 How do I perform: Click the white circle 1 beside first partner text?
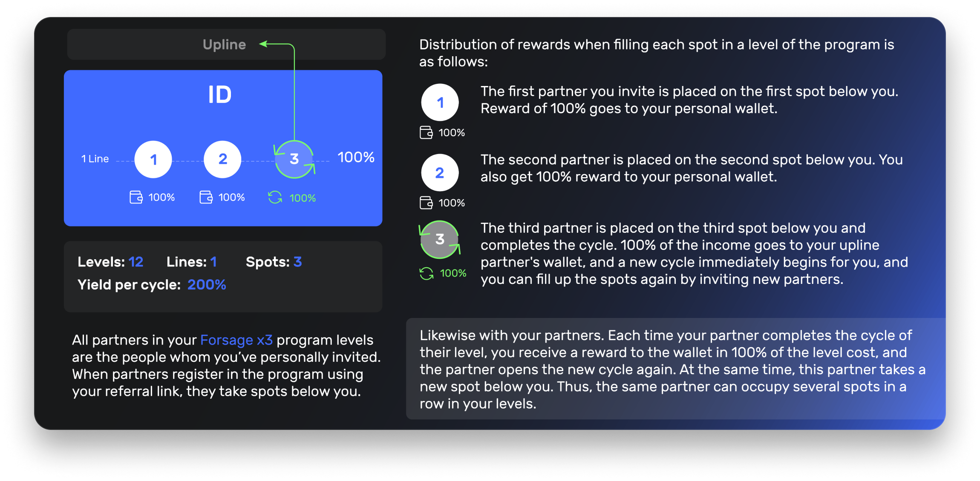pyautogui.click(x=440, y=103)
